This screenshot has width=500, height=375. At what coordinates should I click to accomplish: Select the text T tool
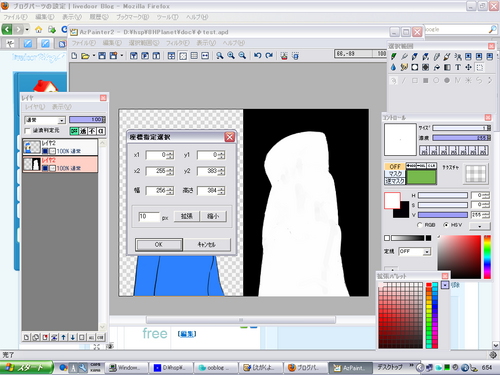tap(458, 67)
